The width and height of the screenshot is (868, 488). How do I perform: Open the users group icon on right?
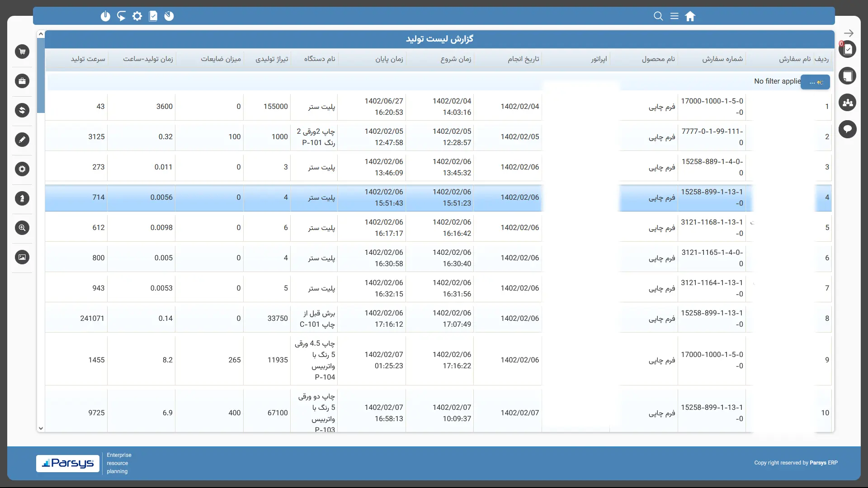click(848, 103)
